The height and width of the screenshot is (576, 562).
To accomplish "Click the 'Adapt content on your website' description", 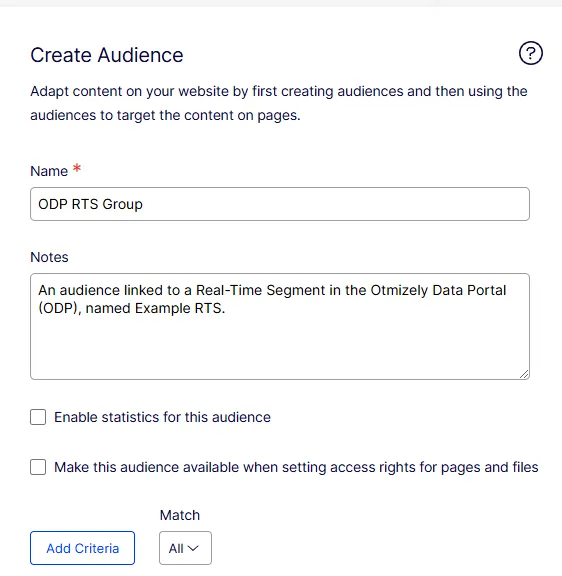I will (x=279, y=103).
